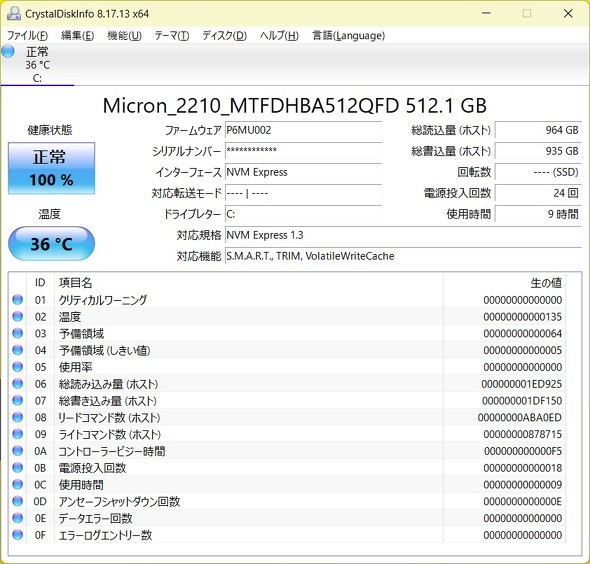Click status orb for row 03 予備領域
590x564 pixels.
17,333
